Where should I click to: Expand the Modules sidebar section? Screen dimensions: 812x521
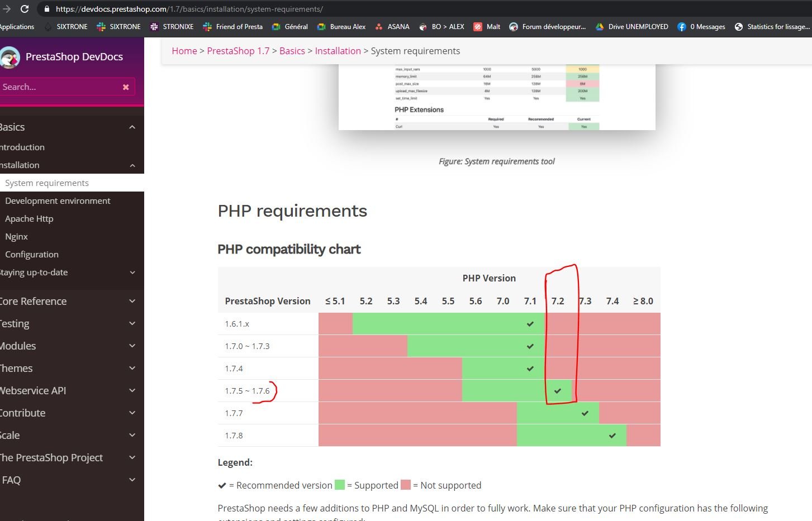[132, 346]
